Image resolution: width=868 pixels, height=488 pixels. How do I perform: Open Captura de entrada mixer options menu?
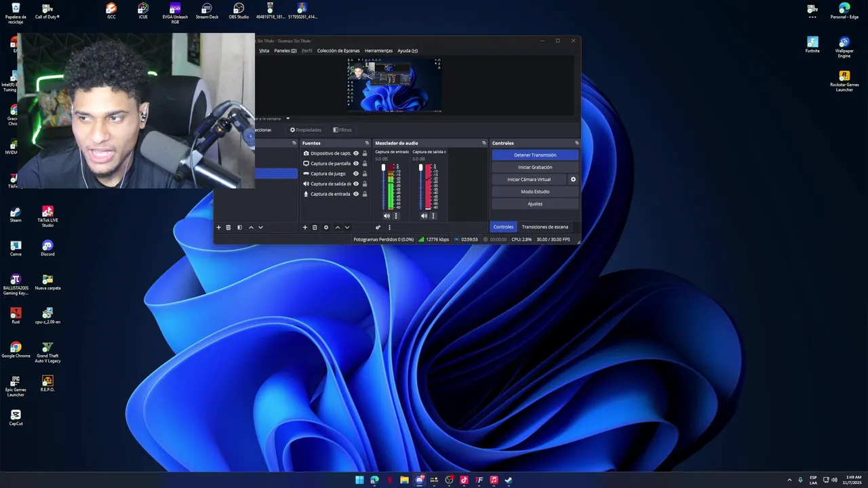click(396, 216)
